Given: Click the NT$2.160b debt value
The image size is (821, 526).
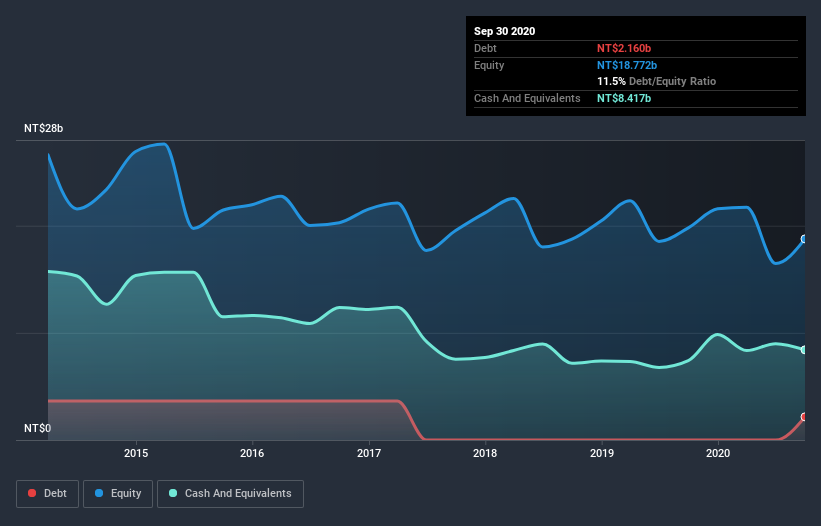Looking at the screenshot, I should 624,48.
